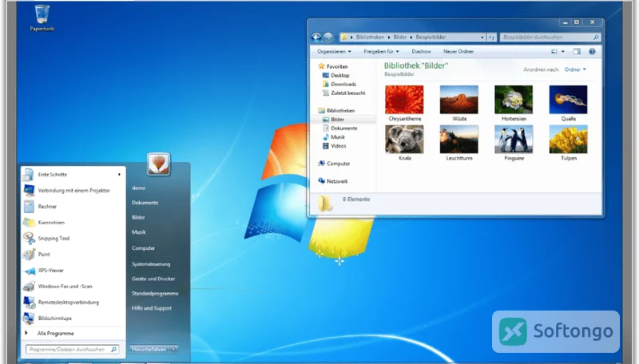Image resolution: width=639 pixels, height=364 pixels.
Task: Open Standardprogramme from Start menu
Action: [155, 294]
